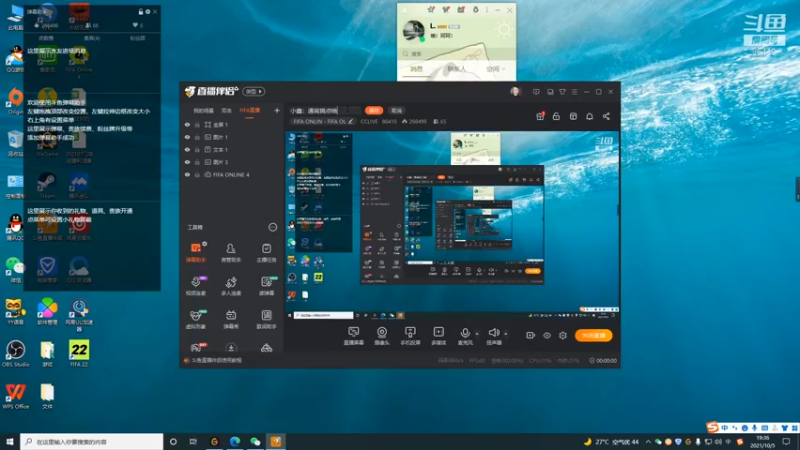Open the 视频连麦 tool icon
The width and height of the screenshot is (800, 450).
196,286
